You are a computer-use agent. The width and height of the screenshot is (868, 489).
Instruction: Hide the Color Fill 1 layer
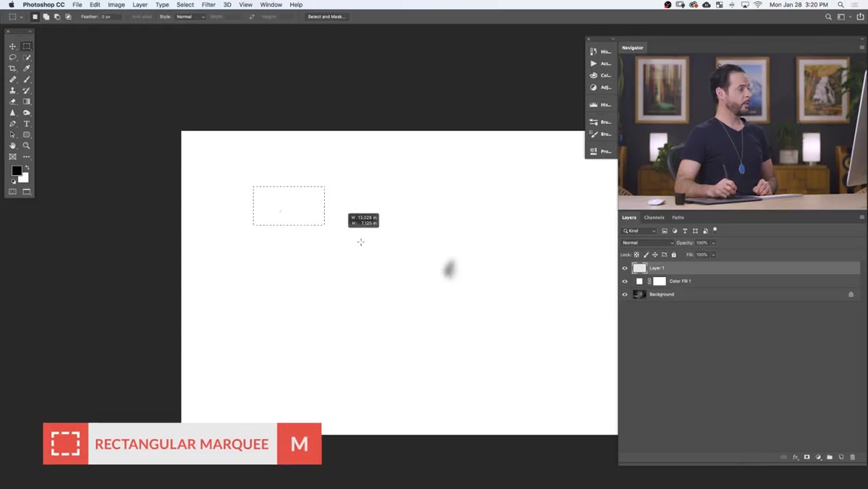[x=625, y=281]
